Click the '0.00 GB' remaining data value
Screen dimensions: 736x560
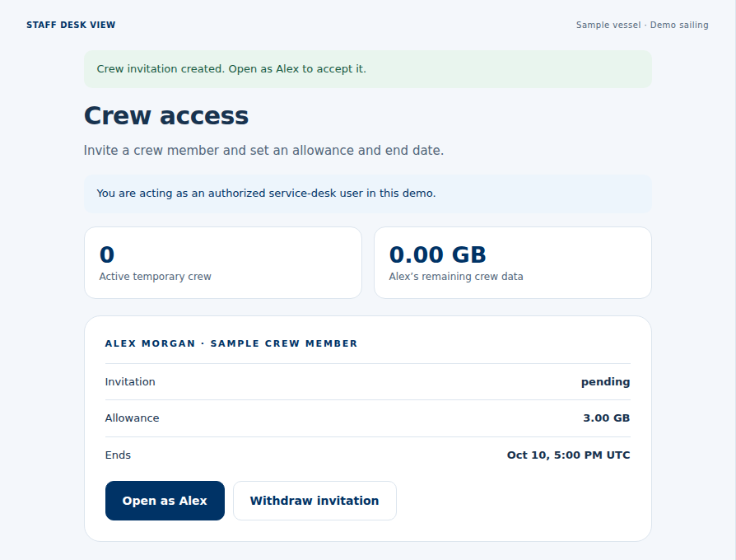[x=437, y=254]
